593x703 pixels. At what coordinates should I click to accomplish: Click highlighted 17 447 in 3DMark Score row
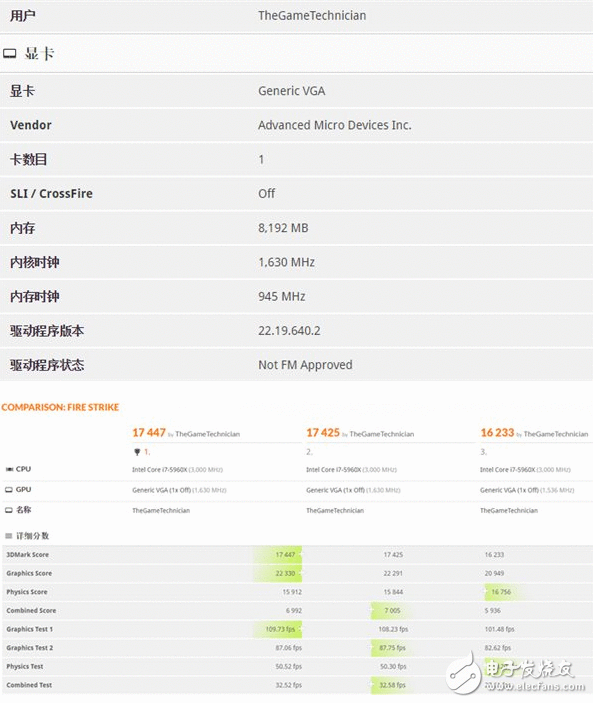[285, 555]
